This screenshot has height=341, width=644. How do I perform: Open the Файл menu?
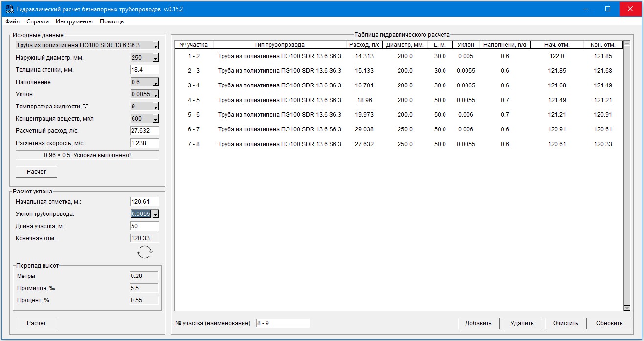pyautogui.click(x=12, y=21)
